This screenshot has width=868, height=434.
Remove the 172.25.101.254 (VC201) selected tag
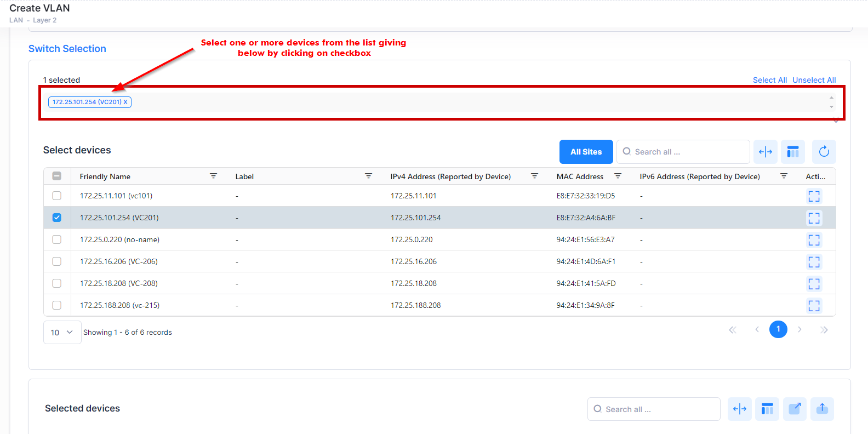click(125, 102)
